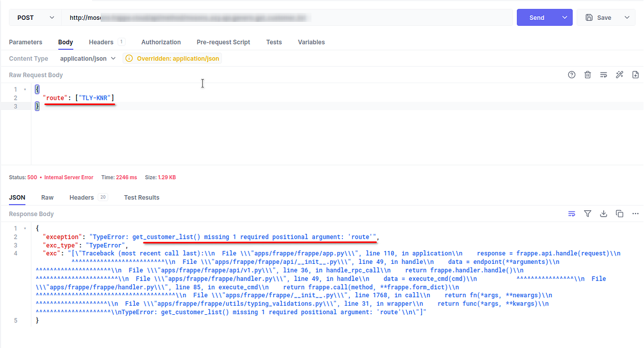Click inside the raw request body editor
Viewport: 644px width, 348px height.
(337, 123)
